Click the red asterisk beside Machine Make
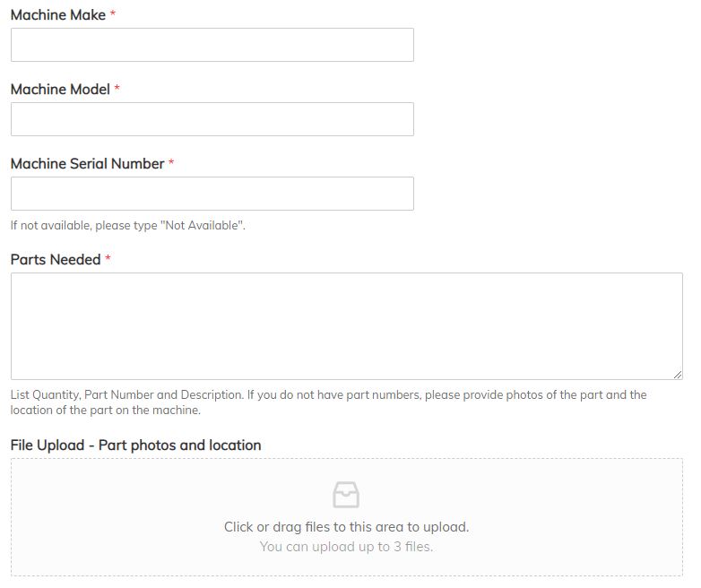 pyautogui.click(x=113, y=14)
